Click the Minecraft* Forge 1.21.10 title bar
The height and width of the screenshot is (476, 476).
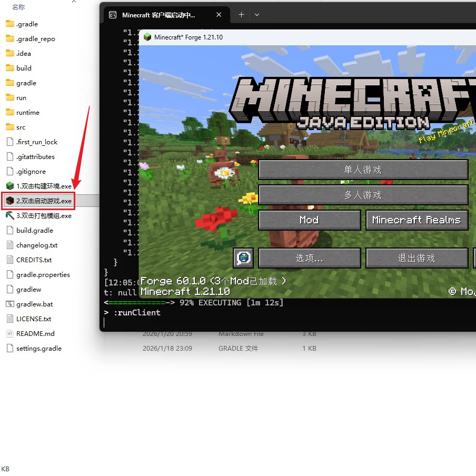tap(307, 37)
